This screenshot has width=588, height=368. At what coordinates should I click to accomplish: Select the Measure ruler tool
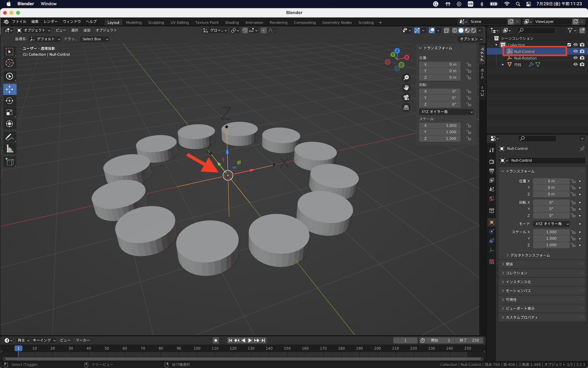click(x=9, y=149)
